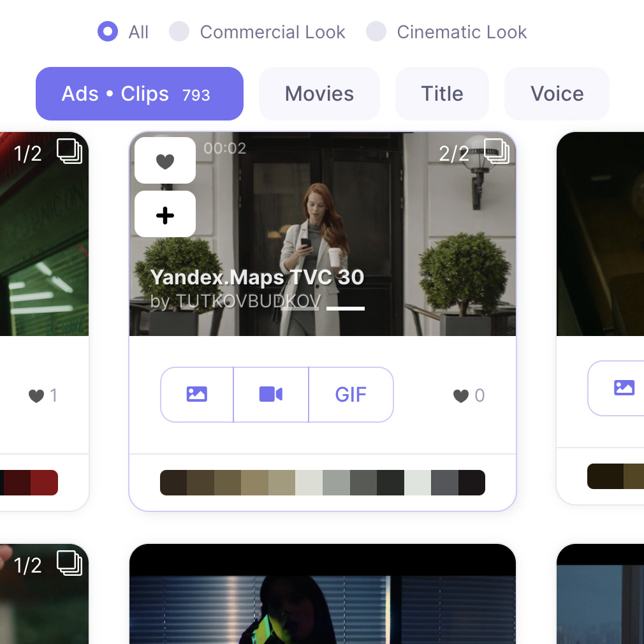Pick the first dark brown swatch in Yandex.Maps palette
644x644 pixels.
173,483
